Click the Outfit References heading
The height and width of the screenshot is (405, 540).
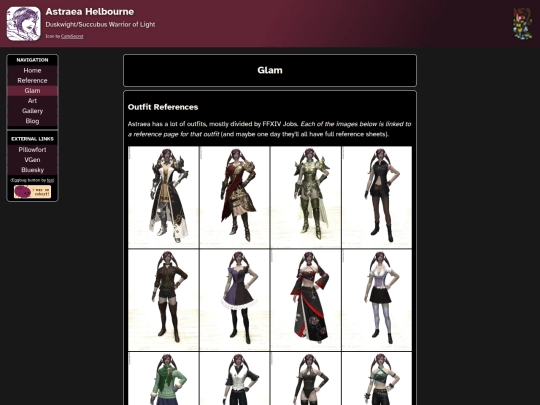coord(163,107)
